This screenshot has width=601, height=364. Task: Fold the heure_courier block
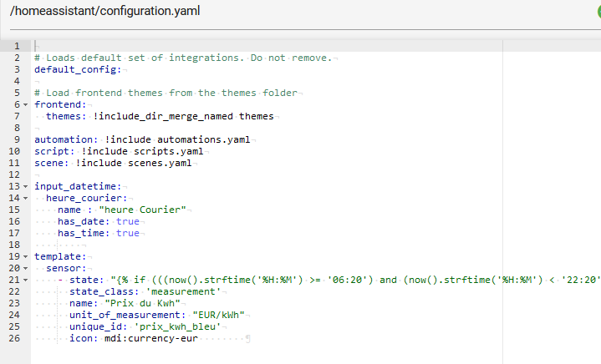click(25, 198)
